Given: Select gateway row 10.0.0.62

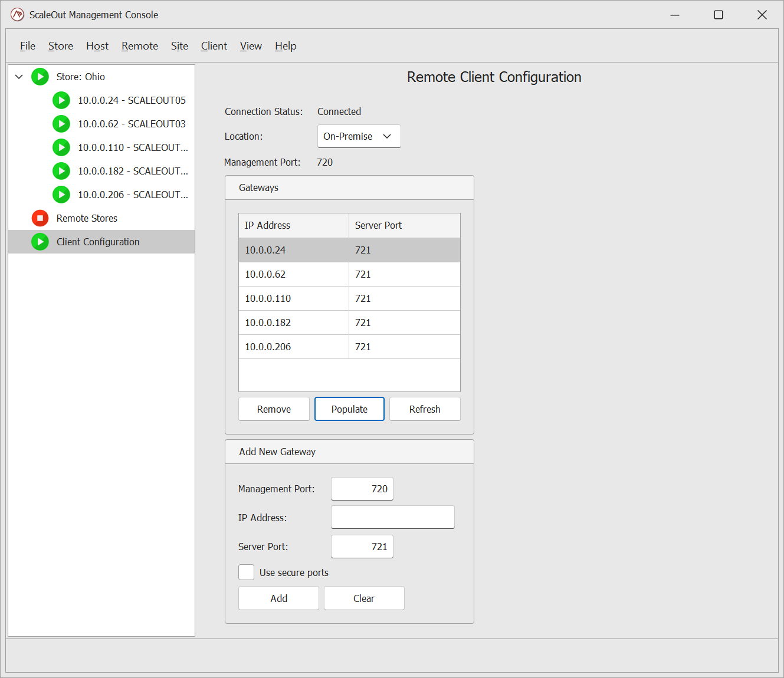Looking at the screenshot, I should 349,274.
